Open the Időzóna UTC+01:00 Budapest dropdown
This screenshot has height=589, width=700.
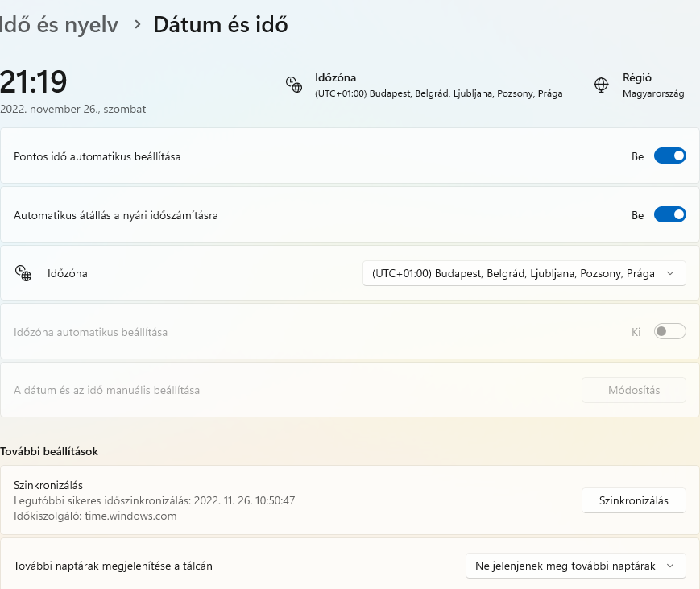coord(524,273)
